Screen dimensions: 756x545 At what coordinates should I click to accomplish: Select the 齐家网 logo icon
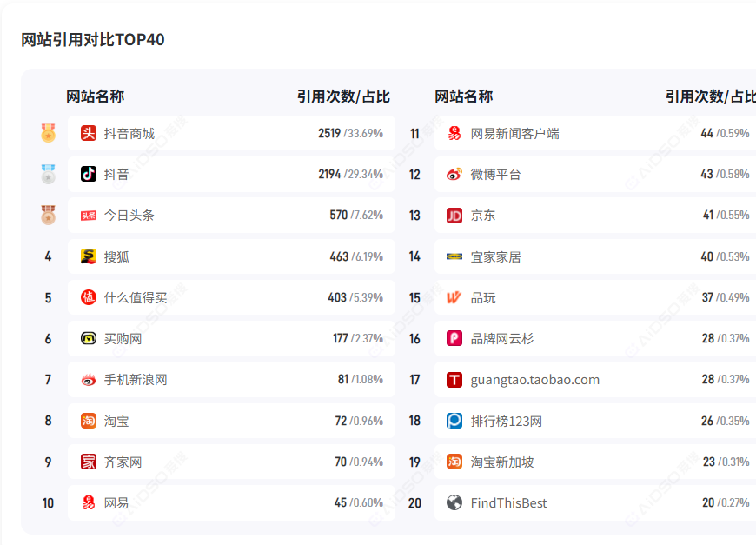click(x=90, y=461)
